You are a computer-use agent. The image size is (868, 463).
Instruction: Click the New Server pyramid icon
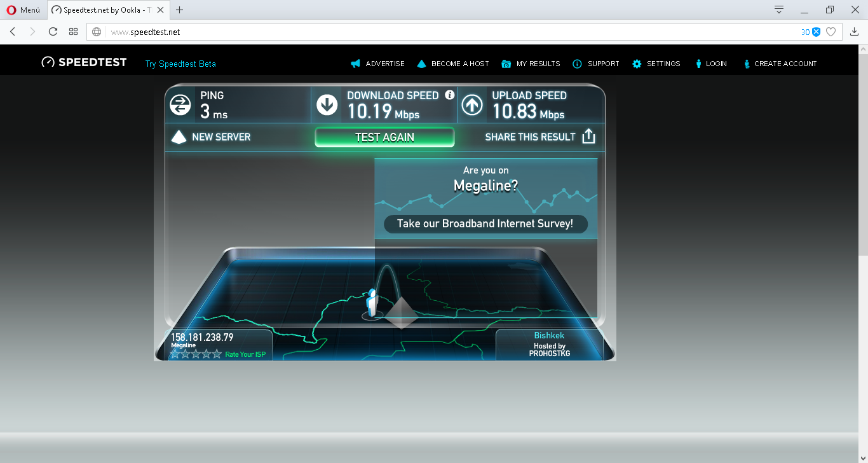[x=179, y=137]
